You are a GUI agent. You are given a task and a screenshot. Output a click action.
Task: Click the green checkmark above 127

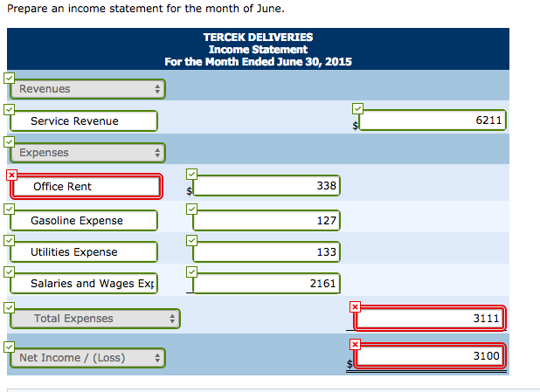(x=192, y=209)
